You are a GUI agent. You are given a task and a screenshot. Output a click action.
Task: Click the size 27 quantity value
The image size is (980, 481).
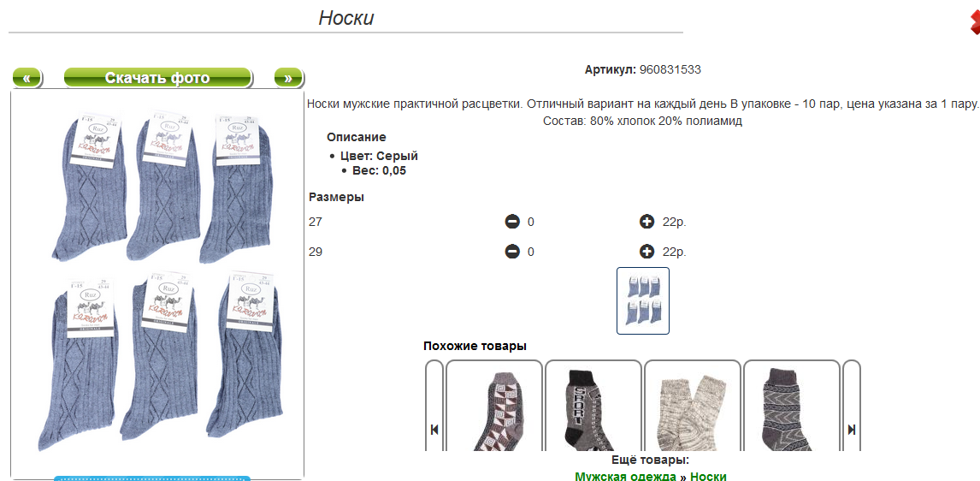(x=531, y=222)
